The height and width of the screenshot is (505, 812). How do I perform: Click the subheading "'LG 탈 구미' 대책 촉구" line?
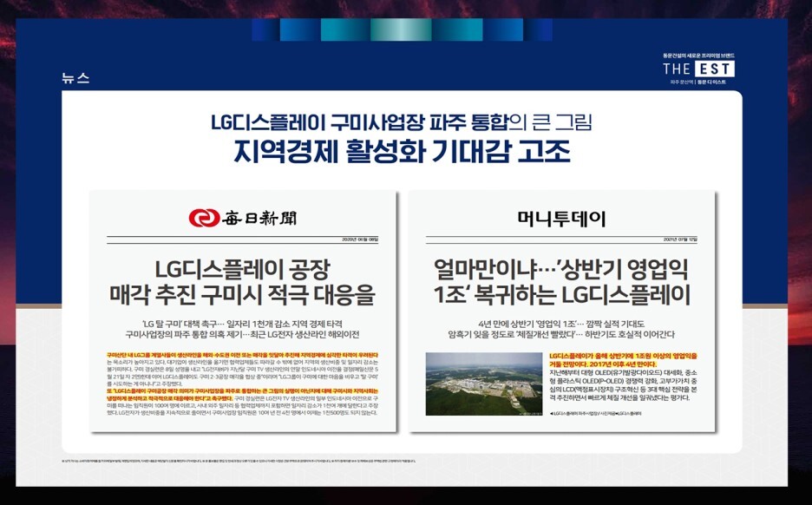(x=242, y=324)
